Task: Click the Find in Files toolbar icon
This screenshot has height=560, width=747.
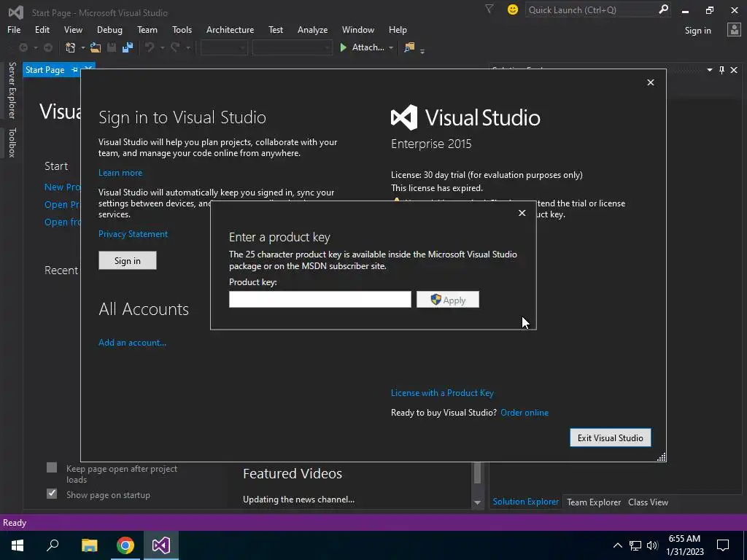Action: coord(409,47)
